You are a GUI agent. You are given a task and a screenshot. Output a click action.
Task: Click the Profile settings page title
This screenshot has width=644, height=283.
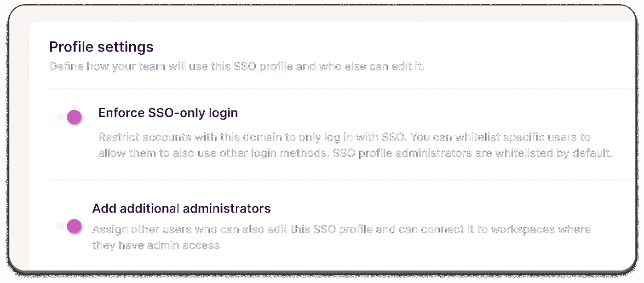[102, 46]
